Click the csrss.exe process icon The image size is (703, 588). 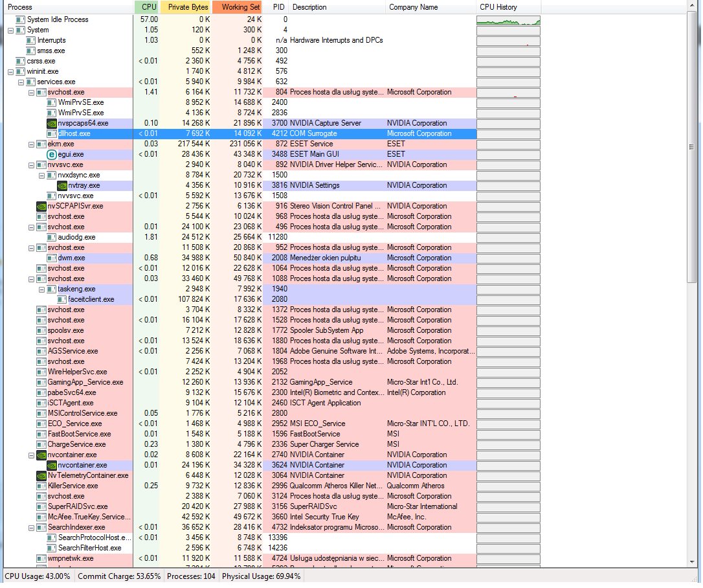[x=21, y=61]
